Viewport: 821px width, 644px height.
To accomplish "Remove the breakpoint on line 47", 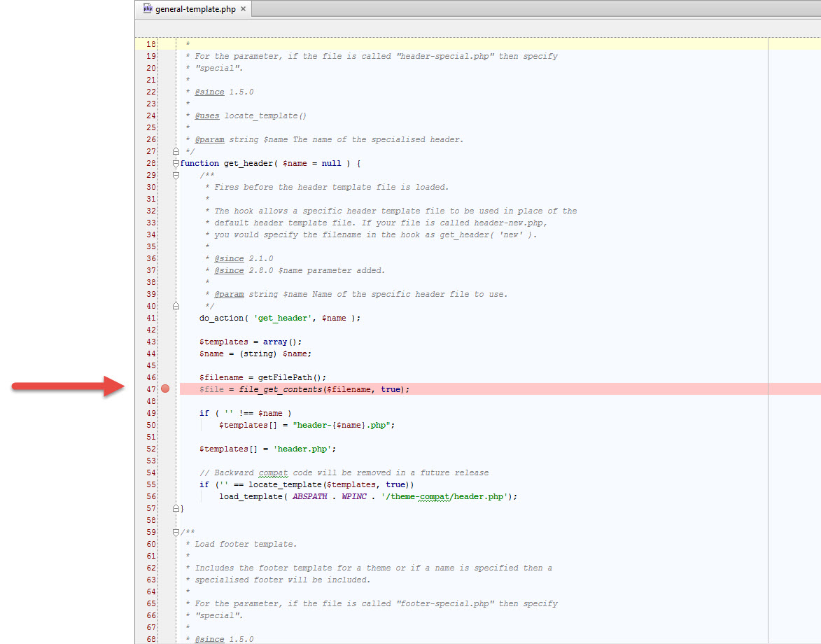I will [x=165, y=389].
